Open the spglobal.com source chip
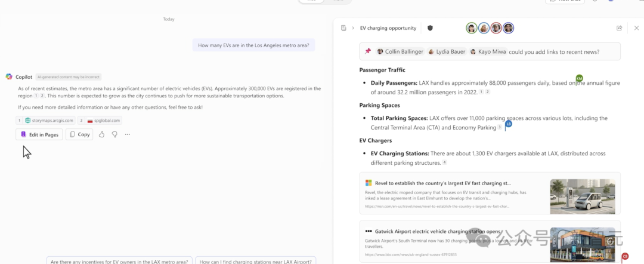This screenshot has width=644, height=264. [x=100, y=121]
